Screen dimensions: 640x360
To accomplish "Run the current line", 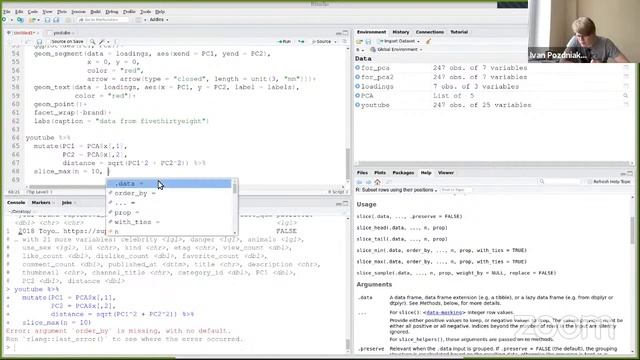I will click(x=284, y=41).
